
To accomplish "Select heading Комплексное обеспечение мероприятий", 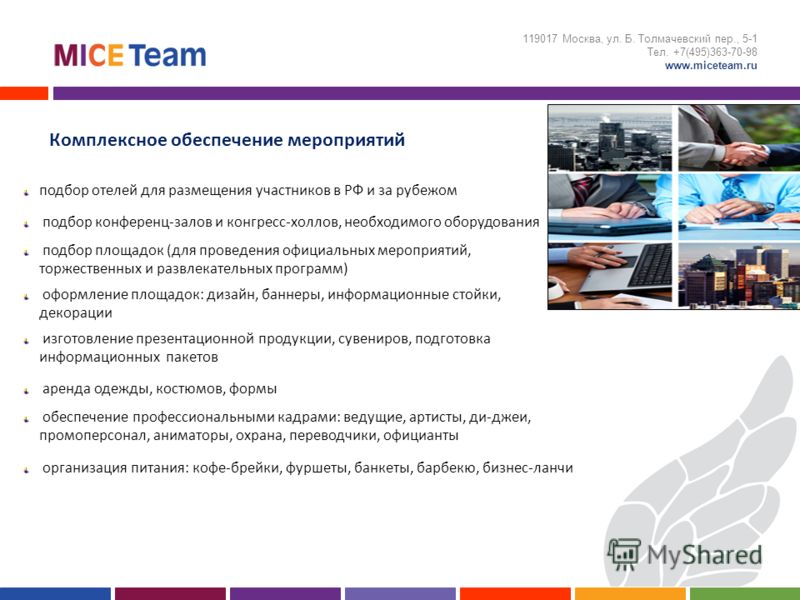I will click(x=227, y=140).
